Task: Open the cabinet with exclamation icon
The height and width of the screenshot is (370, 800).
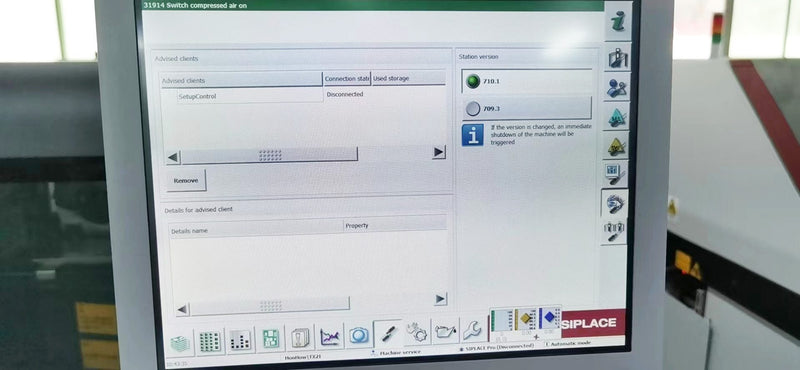Action: tap(299, 337)
